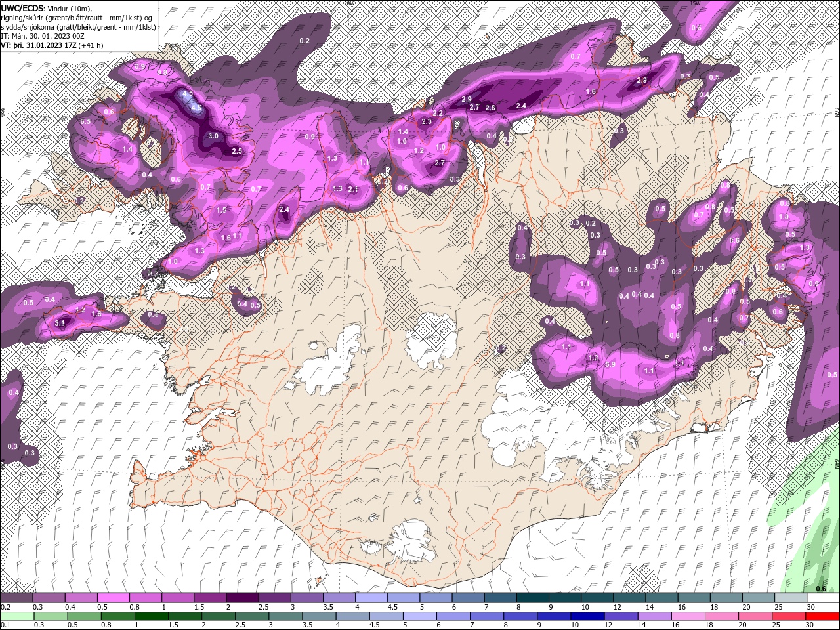The width and height of the screenshot is (840, 630).
Task: Click the 'rigning/skúrir' legend description line
Action: pos(77,17)
